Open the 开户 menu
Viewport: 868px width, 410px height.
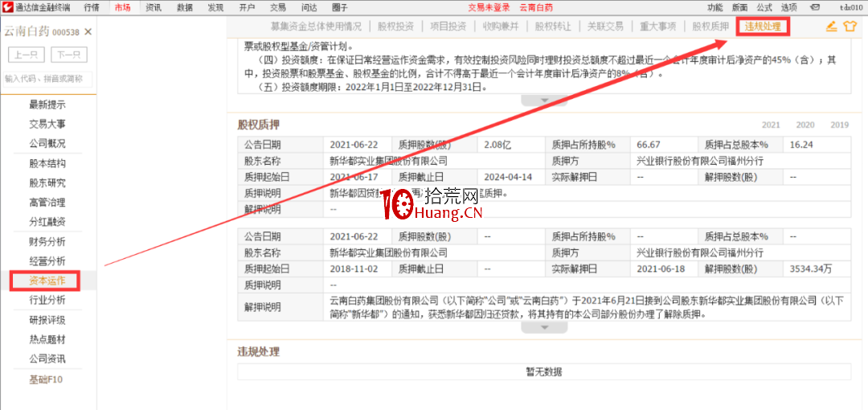247,7
